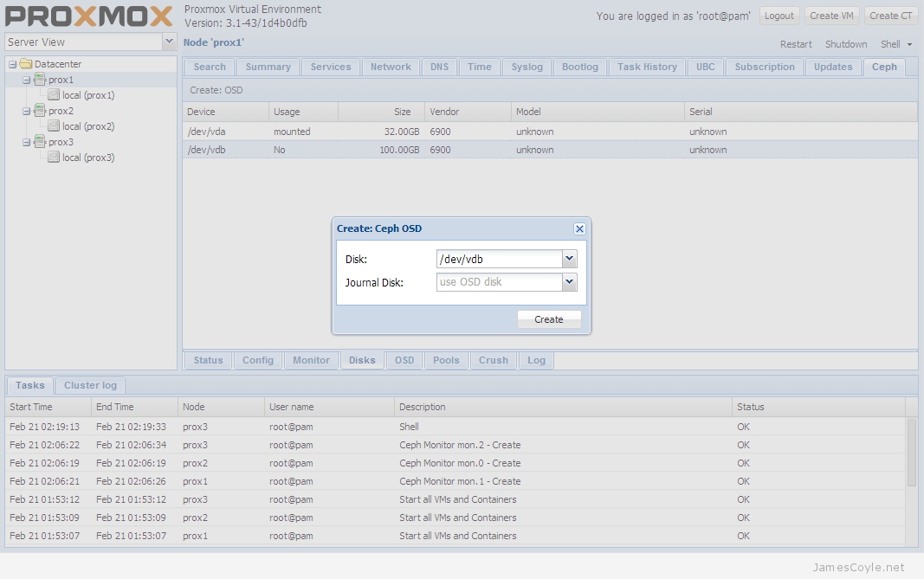Select the local (prox2) tree item
Viewport: 924px width, 579px height.
(88, 126)
